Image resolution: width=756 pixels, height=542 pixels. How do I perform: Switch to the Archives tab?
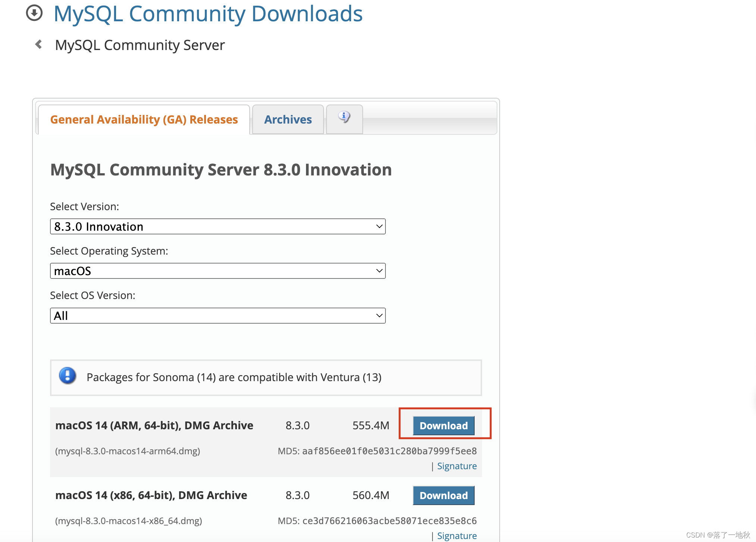[x=288, y=119]
